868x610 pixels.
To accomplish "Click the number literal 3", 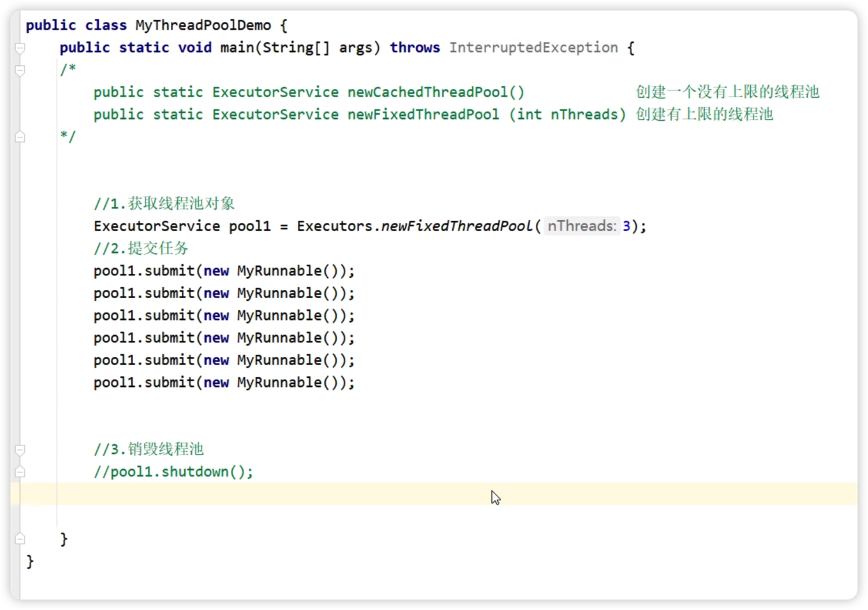I will 626,226.
